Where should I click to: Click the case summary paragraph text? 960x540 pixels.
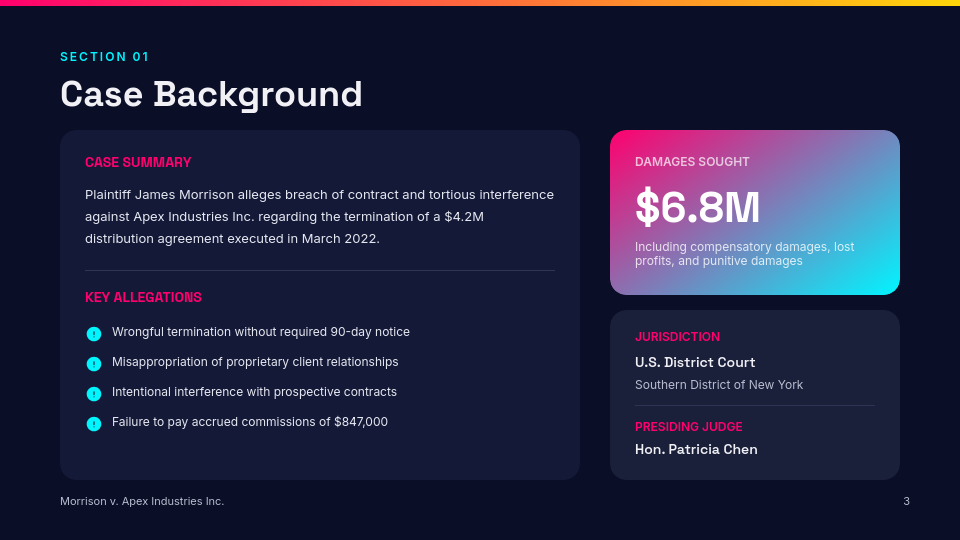point(319,216)
